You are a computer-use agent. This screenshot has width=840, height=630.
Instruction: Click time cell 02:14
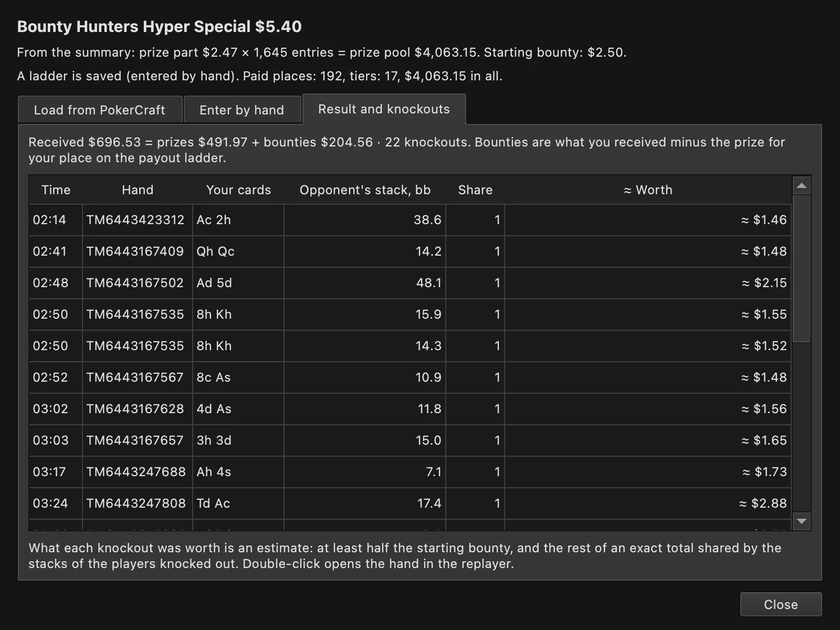[x=56, y=220]
